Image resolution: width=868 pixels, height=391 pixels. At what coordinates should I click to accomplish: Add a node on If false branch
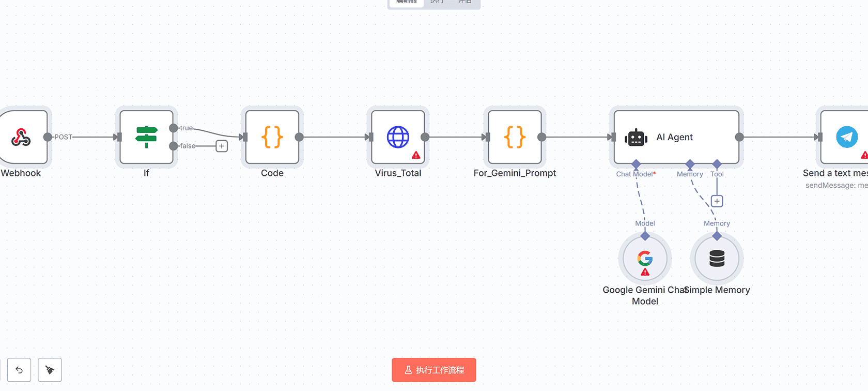[222, 146]
